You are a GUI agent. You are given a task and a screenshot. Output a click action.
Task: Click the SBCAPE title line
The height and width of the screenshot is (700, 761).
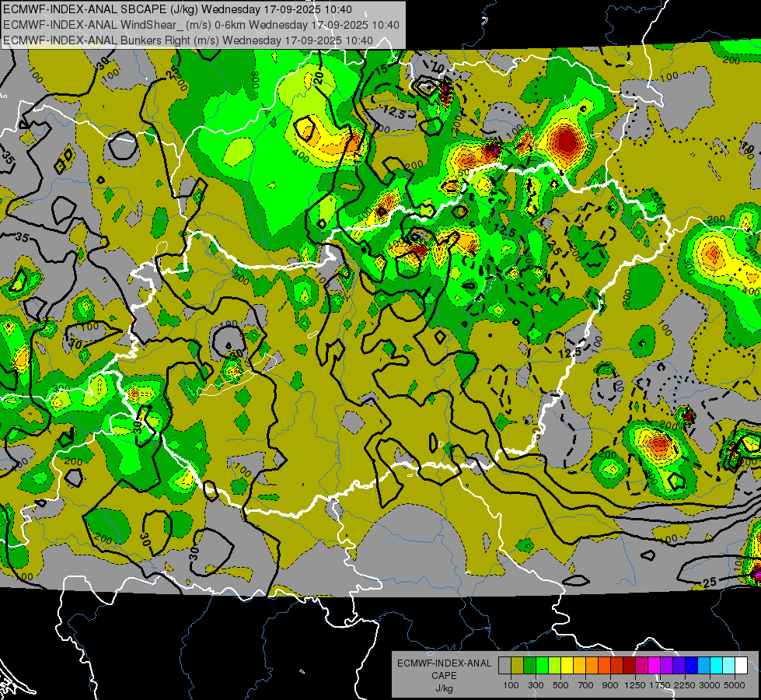(178, 9)
